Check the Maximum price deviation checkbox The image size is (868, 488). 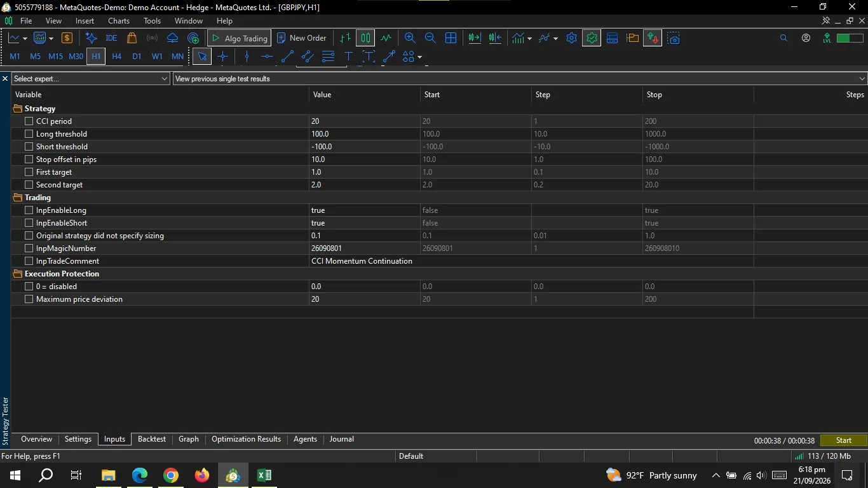pyautogui.click(x=29, y=299)
